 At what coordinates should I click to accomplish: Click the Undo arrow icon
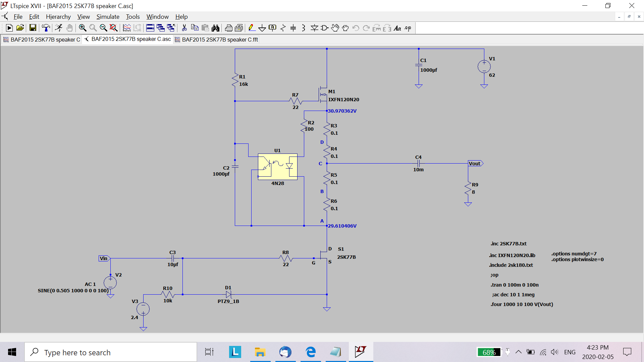[x=356, y=28]
